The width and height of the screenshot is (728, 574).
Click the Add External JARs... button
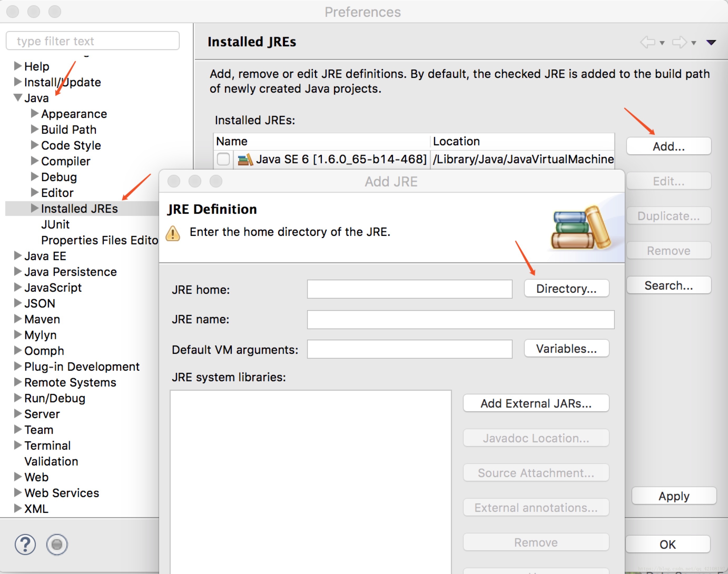(x=536, y=403)
